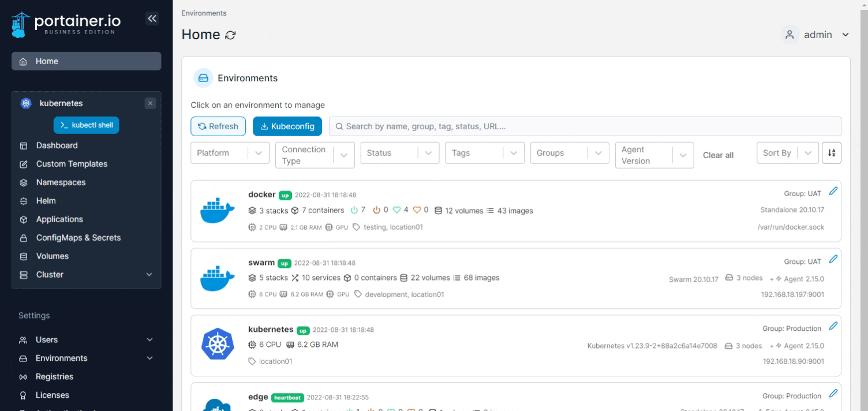Click the admin user avatar icon
Image resolution: width=868 pixels, height=411 pixels.
point(790,35)
